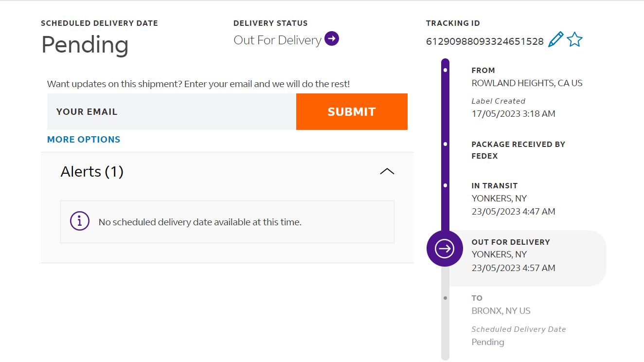Click the FROM timeline marker dot
The height and width of the screenshot is (362, 644).
coord(445,71)
